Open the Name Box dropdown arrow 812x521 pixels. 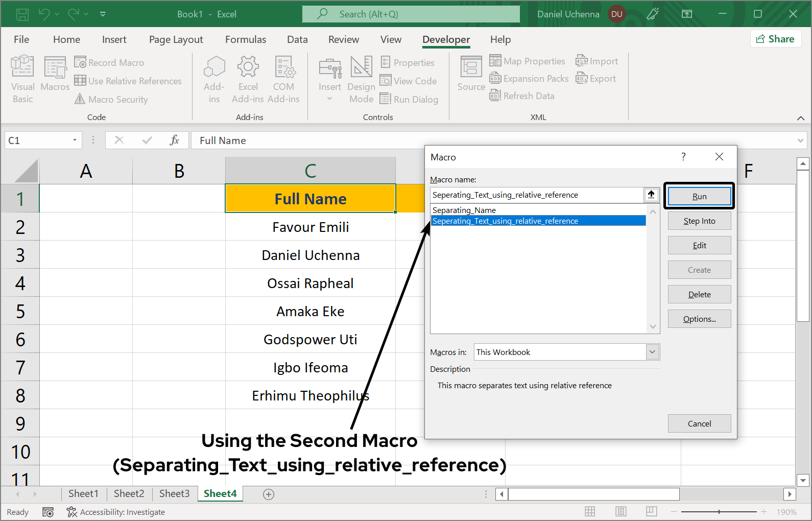pyautogui.click(x=75, y=140)
